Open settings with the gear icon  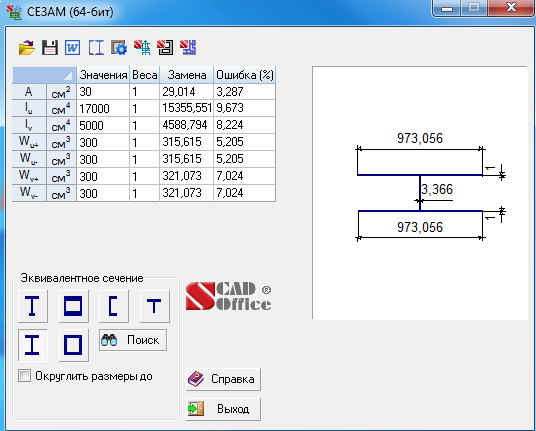click(119, 48)
